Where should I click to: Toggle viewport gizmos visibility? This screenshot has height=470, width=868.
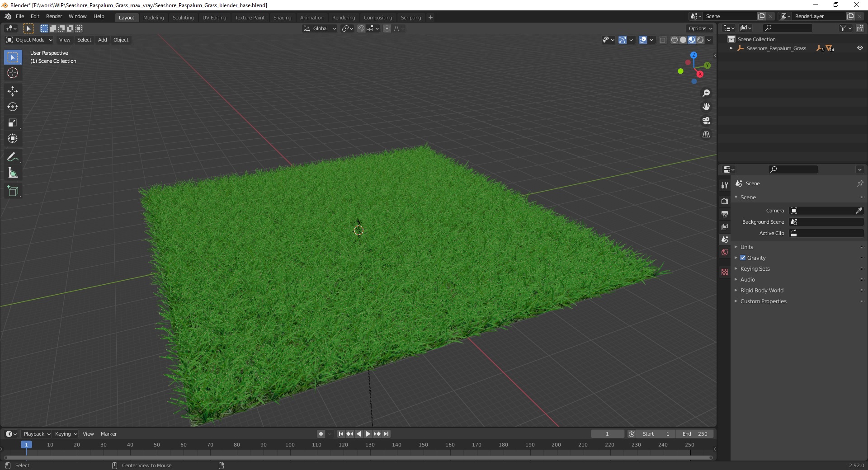click(623, 40)
